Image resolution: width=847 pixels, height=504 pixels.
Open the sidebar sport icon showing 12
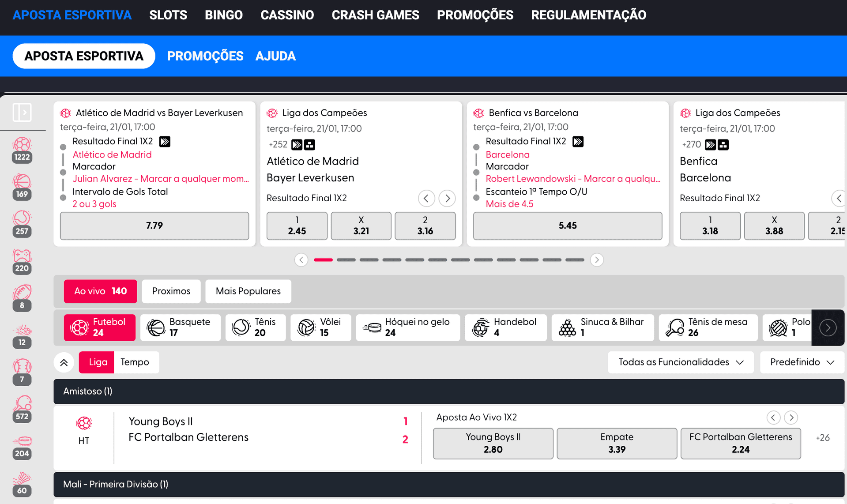click(22, 335)
